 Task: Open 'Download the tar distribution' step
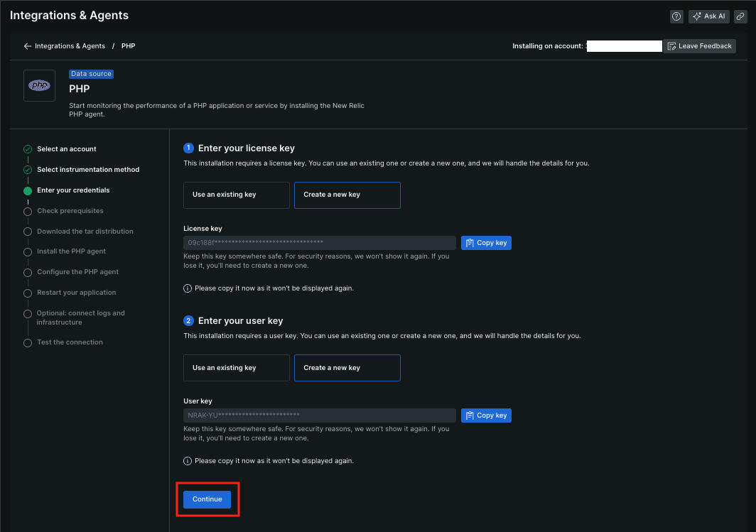(x=85, y=232)
